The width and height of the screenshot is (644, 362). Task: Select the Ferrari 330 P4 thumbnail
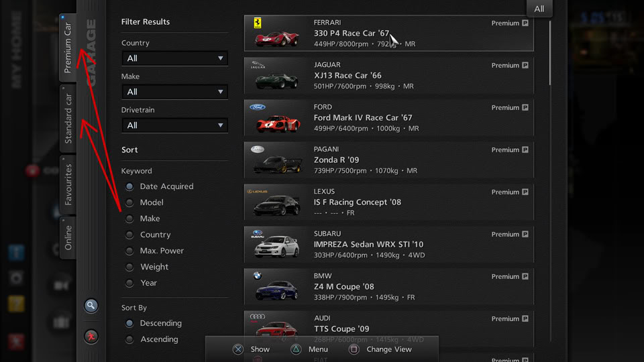tap(277, 39)
